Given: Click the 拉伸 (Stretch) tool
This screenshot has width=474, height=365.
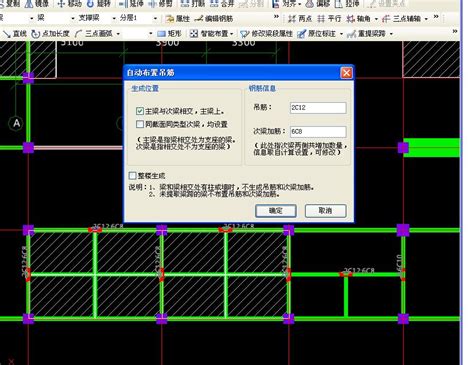Looking at the screenshot, I should [x=347, y=4].
